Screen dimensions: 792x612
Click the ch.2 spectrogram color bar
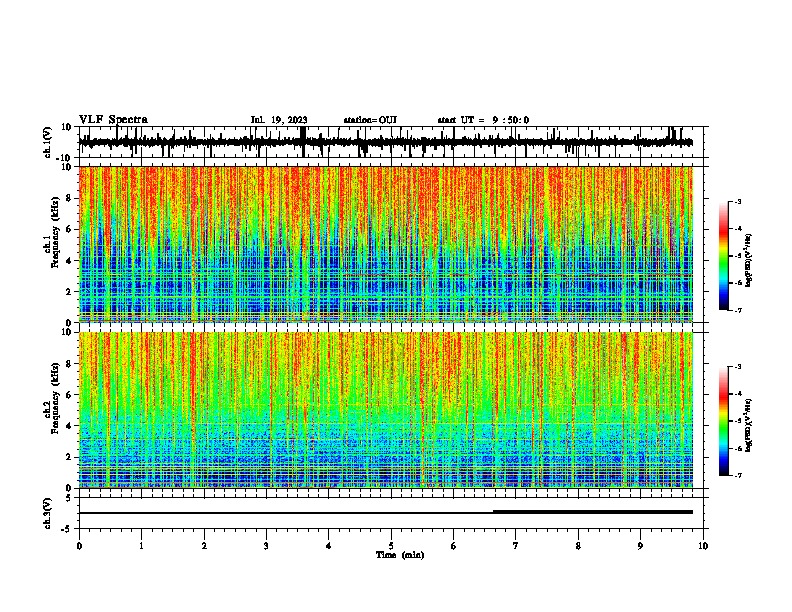pos(724,421)
